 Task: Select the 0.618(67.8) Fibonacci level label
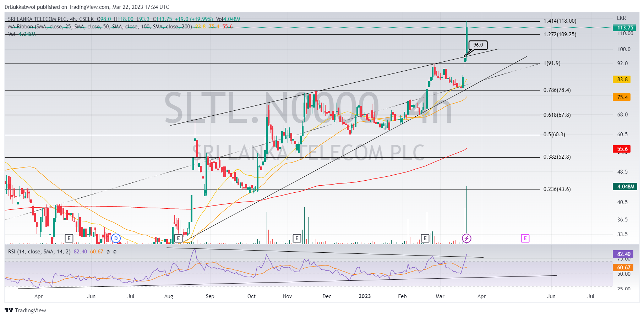point(557,115)
